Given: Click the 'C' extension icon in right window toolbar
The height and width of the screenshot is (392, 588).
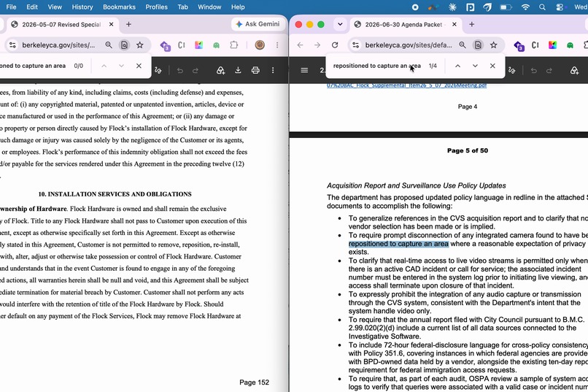Looking at the screenshot, I should (535, 45).
